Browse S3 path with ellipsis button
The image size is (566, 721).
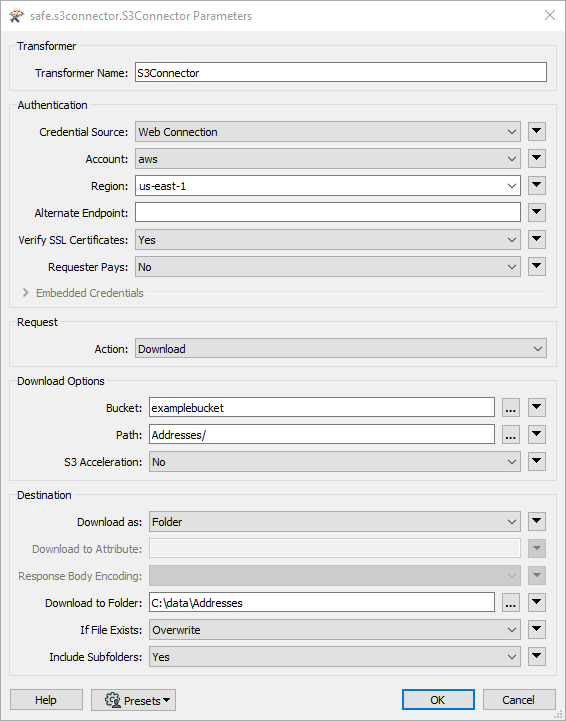510,435
